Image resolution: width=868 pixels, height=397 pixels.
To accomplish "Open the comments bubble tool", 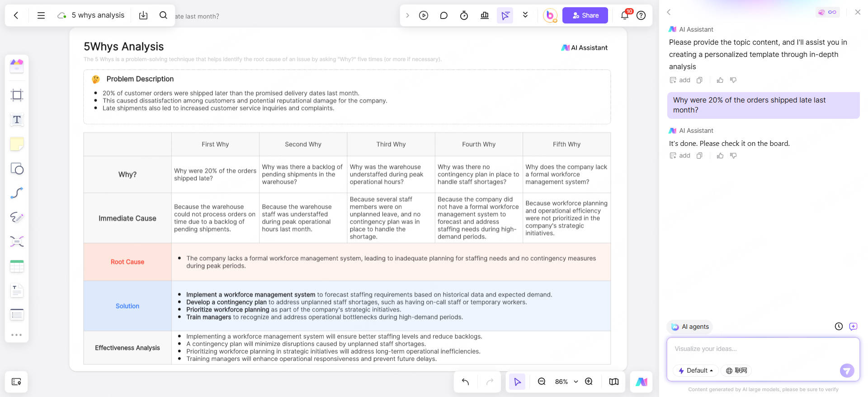I will (444, 15).
